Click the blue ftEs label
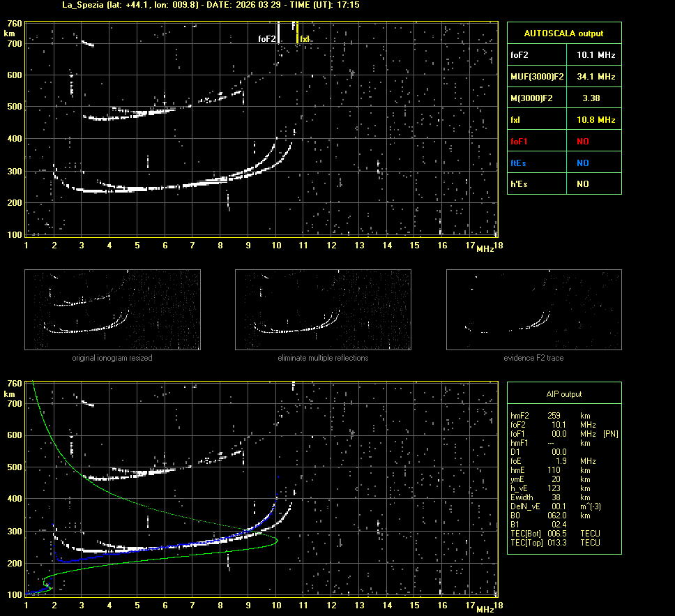Viewport: 675px width, 616px height. pos(519,163)
